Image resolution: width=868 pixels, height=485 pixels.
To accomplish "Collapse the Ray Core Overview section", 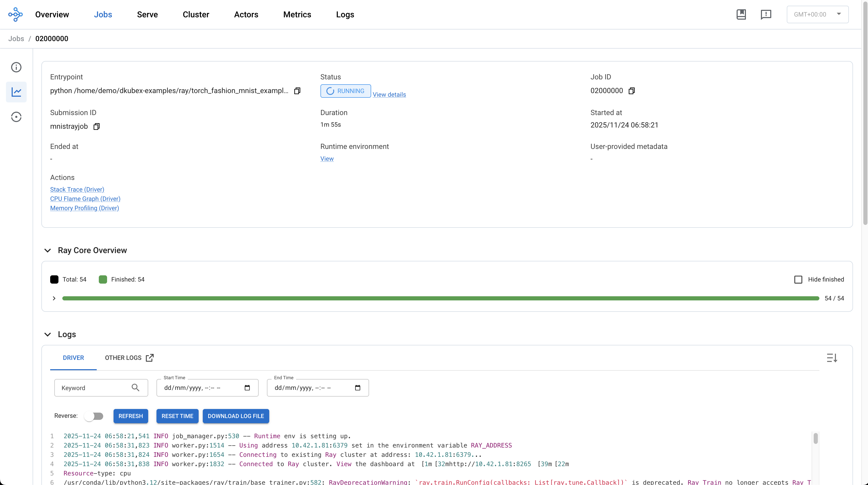I will click(x=48, y=251).
